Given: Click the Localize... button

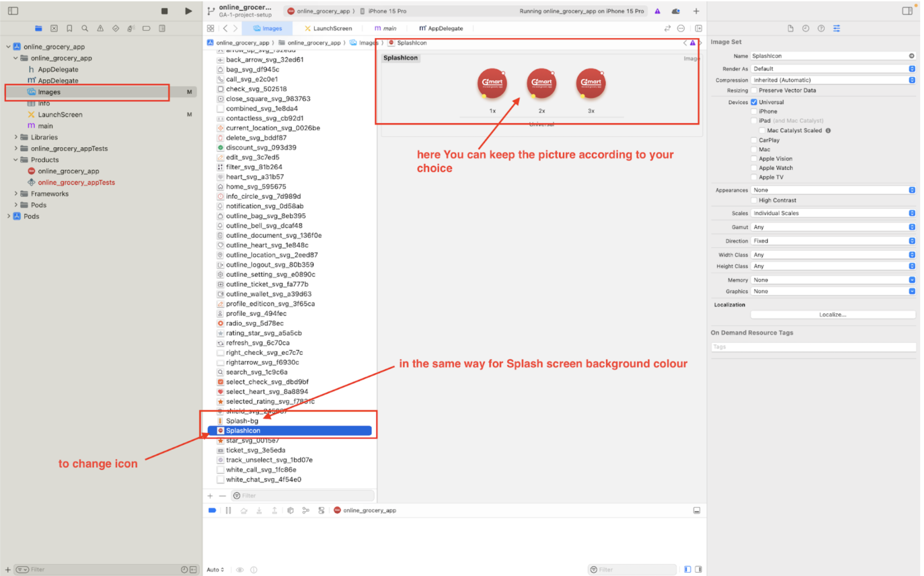Looking at the screenshot, I should (x=833, y=314).
